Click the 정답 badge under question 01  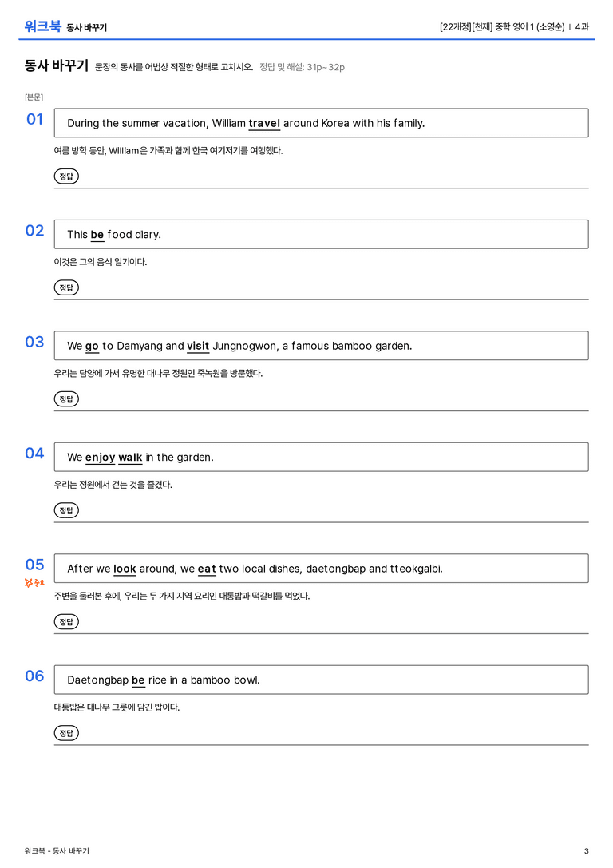(66, 176)
